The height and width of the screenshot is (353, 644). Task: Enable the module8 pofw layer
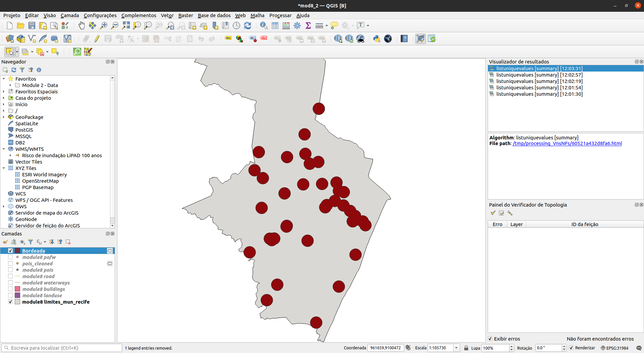click(x=10, y=257)
